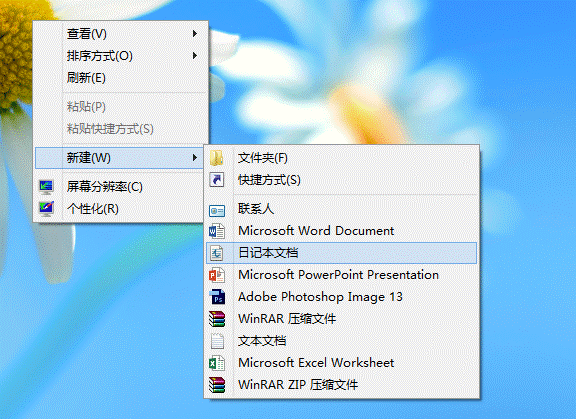
Task: Click the Excel worksheet icon
Action: (217, 363)
